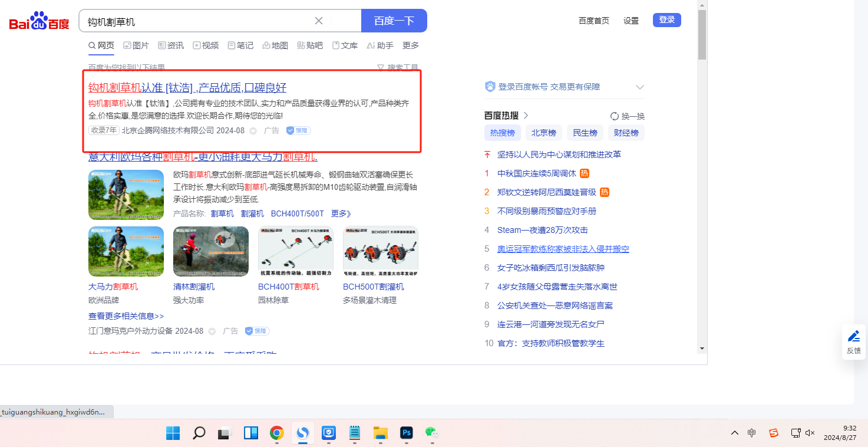868x447 pixels.
Task: Open the 反馈 feedback widget
Action: 853,341
